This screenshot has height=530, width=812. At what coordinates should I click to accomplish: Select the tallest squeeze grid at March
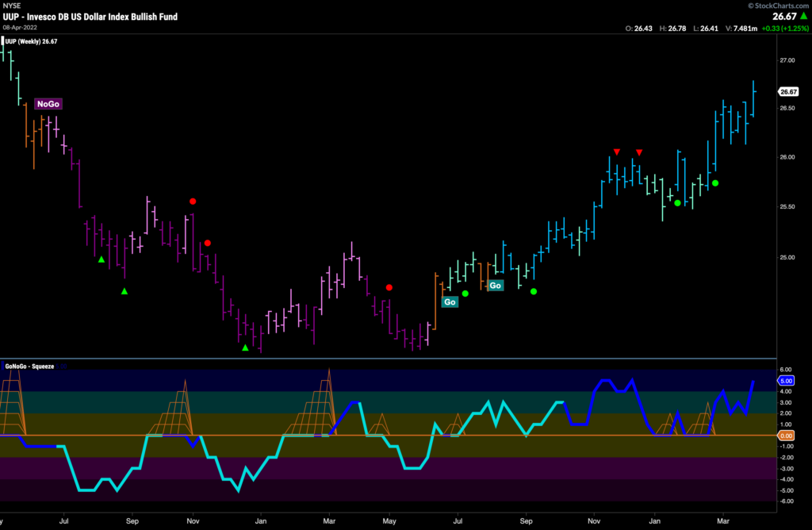[x=312, y=402]
